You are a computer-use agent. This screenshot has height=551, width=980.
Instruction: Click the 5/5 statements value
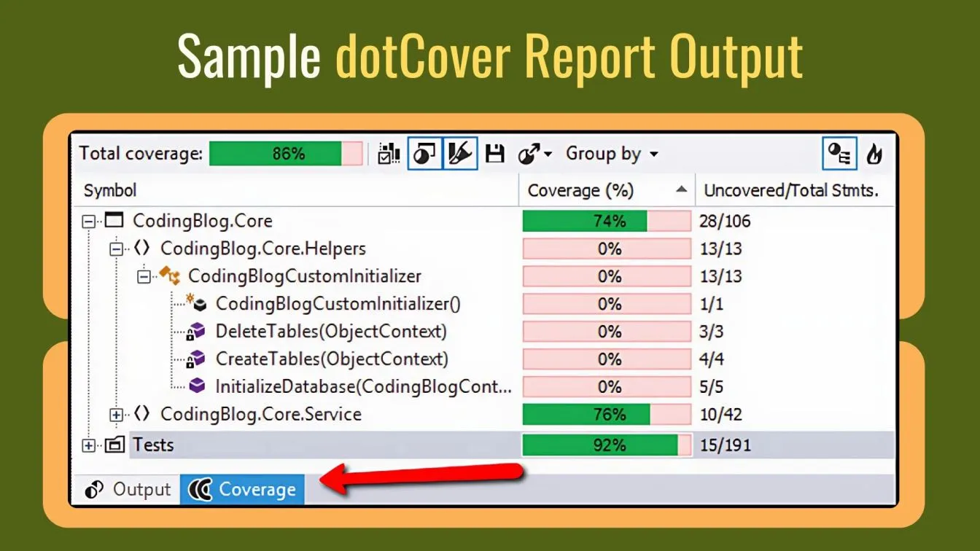click(711, 386)
